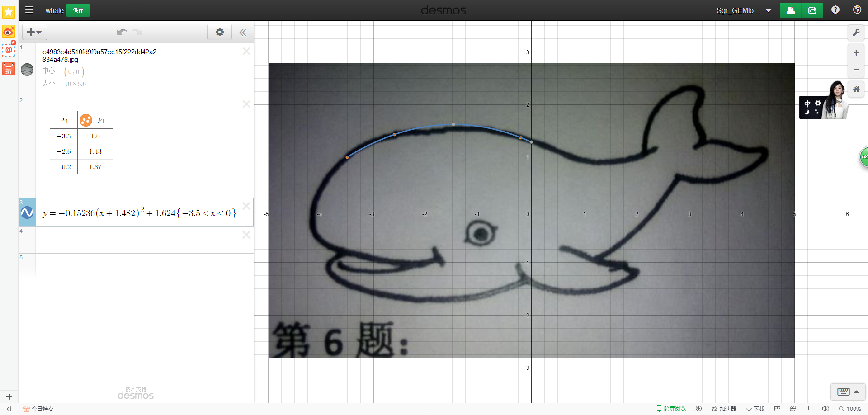Open expression list gear settings
The height and width of the screenshot is (415, 868).
220,32
